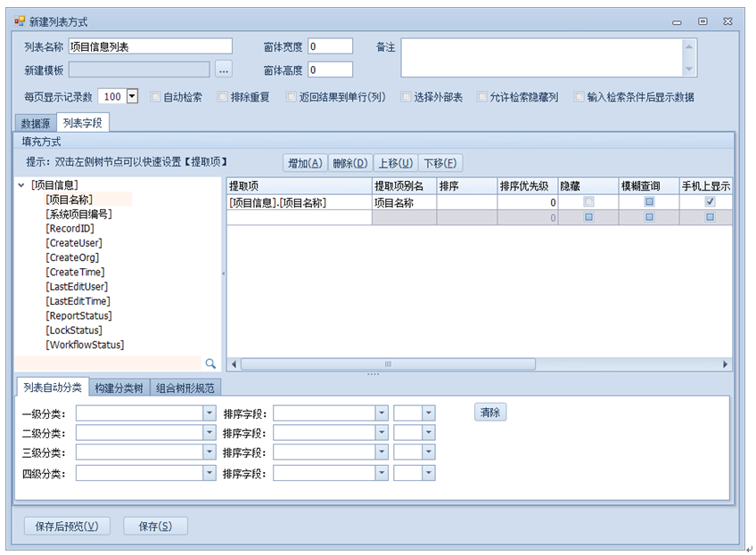The width and height of the screenshot is (756, 555).
Task: Select the [CreateTime] tree node
Action: click(x=75, y=272)
